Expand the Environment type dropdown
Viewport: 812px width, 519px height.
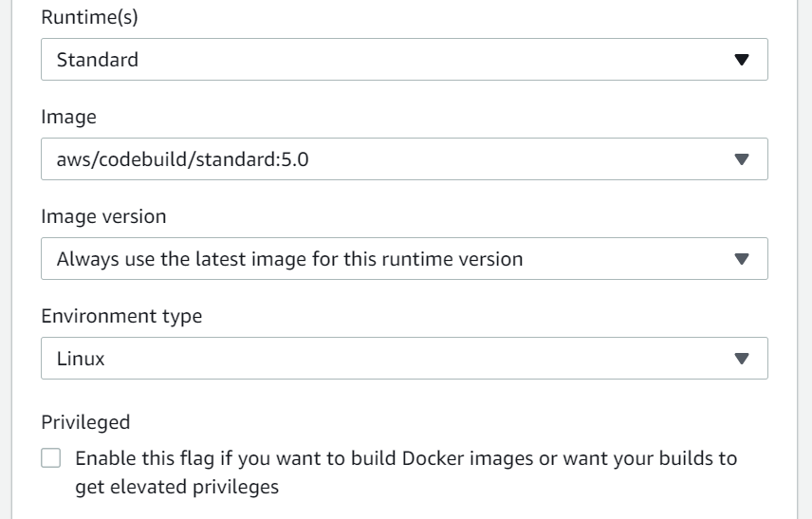click(x=404, y=359)
